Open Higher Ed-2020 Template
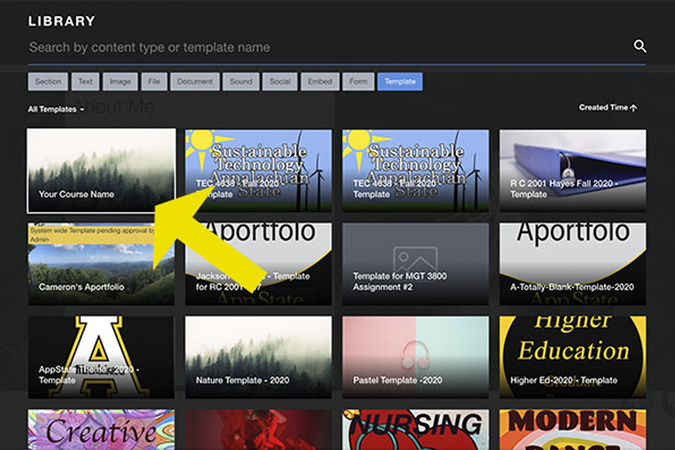 coord(573,357)
